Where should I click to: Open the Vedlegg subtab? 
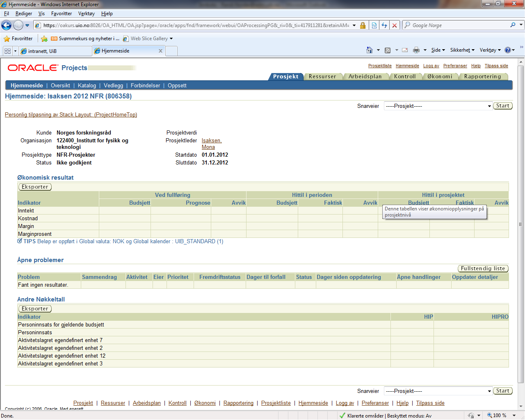tap(114, 86)
